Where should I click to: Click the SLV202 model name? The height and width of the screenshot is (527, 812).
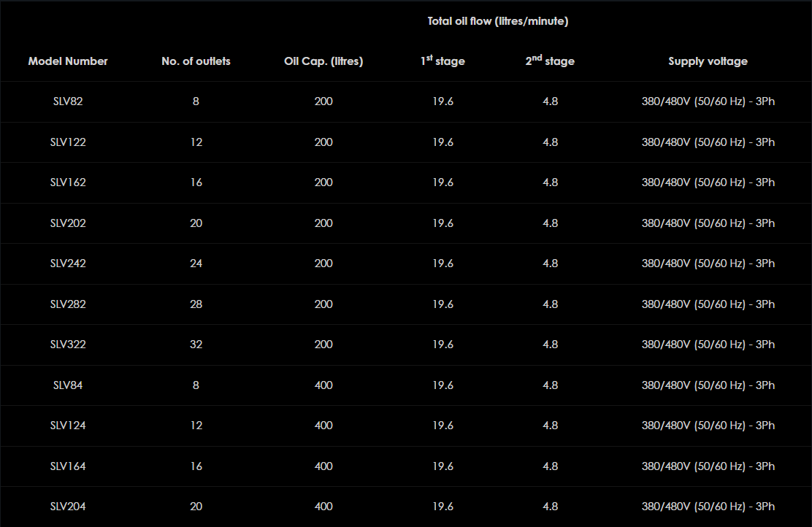68,223
